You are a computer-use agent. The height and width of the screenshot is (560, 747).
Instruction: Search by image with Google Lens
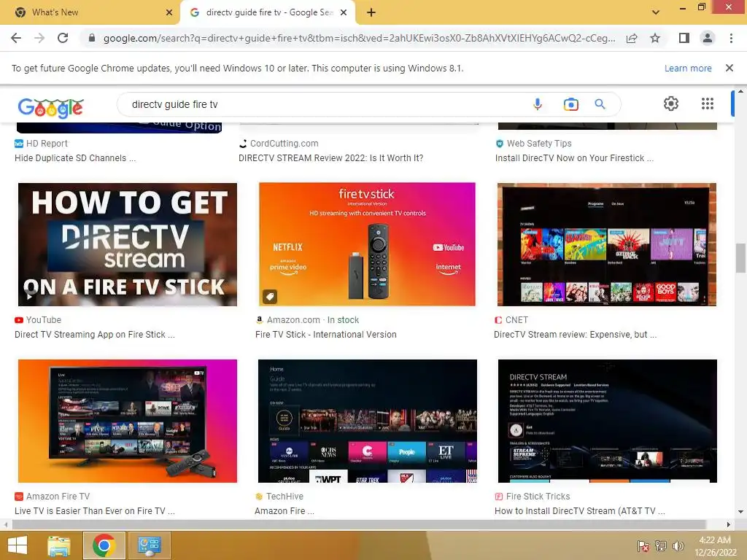point(570,104)
